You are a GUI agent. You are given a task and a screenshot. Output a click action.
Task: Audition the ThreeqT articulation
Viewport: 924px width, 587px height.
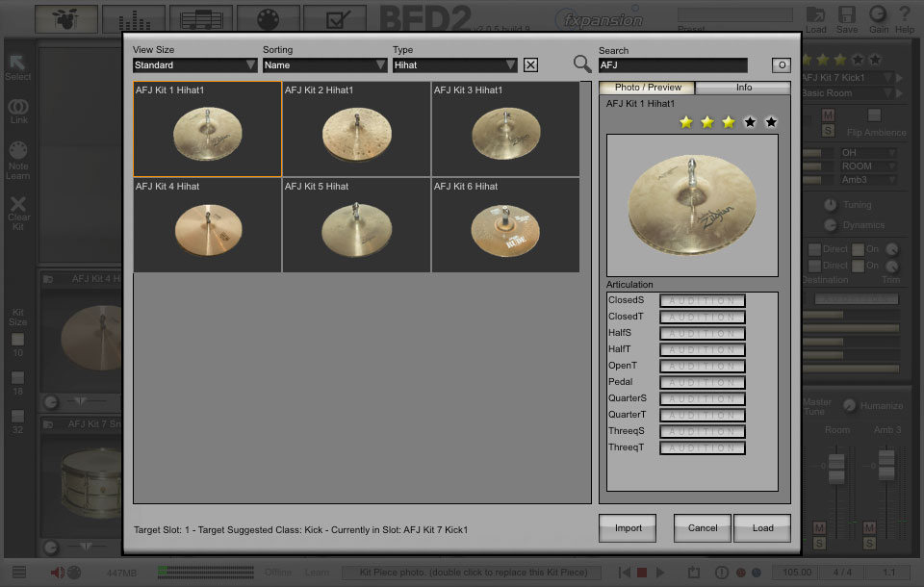point(702,447)
